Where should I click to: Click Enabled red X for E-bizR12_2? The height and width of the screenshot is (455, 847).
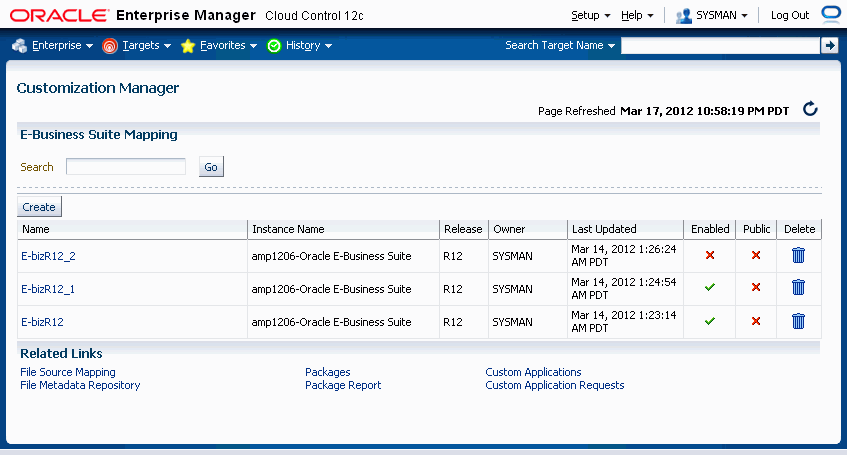[710, 255]
